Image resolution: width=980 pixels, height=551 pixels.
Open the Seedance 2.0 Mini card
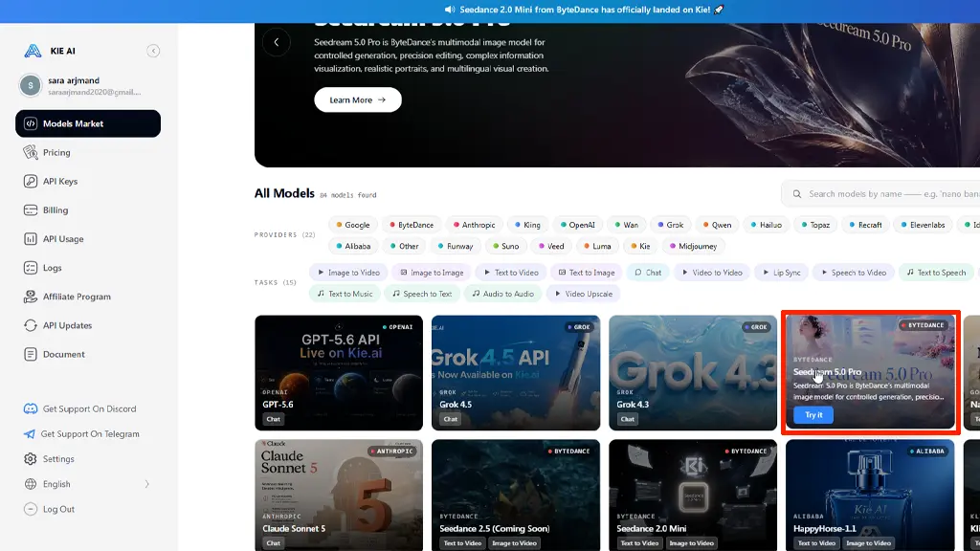(693, 496)
